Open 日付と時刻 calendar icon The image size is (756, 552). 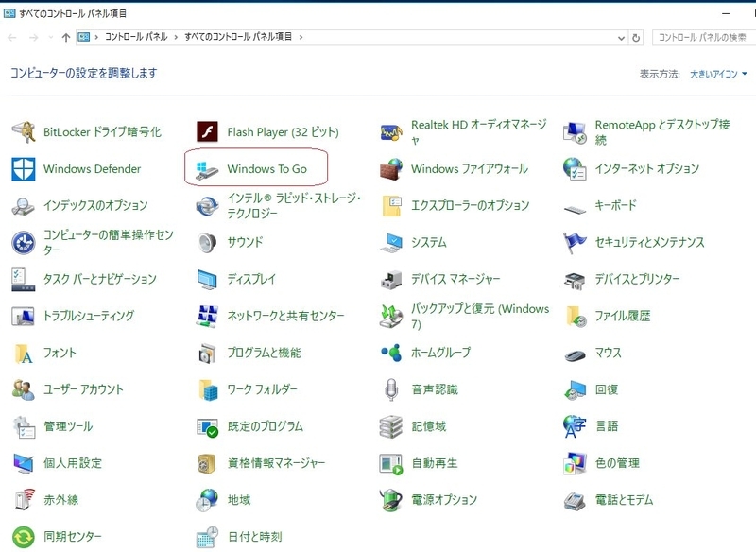coord(207,537)
